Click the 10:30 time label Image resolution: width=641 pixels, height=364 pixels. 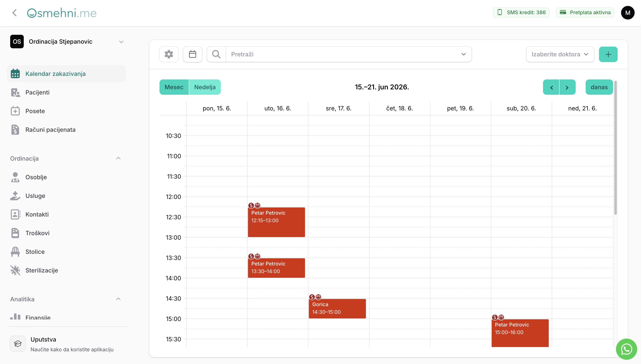[173, 136]
